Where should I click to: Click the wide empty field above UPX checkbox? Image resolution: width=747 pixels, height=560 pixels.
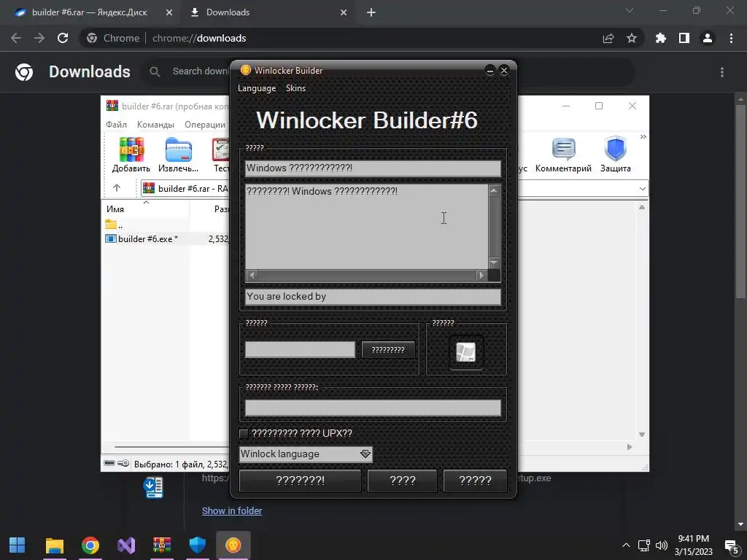point(373,408)
